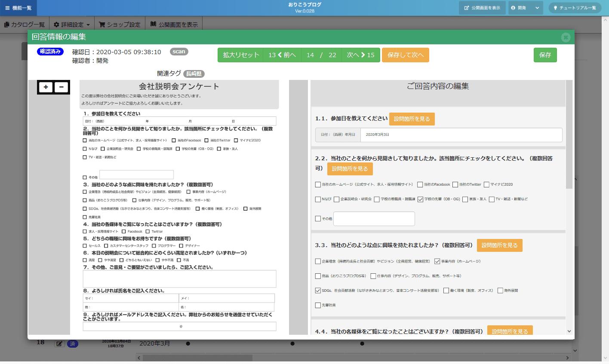Click the plus zoom-in icon
This screenshot has height=364, width=609.
(x=46, y=87)
